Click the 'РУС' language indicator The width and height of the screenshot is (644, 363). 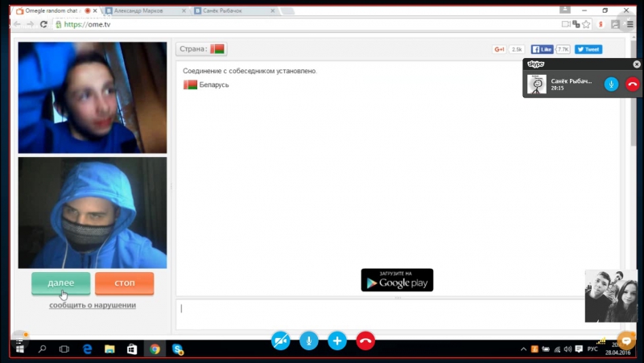click(x=592, y=349)
